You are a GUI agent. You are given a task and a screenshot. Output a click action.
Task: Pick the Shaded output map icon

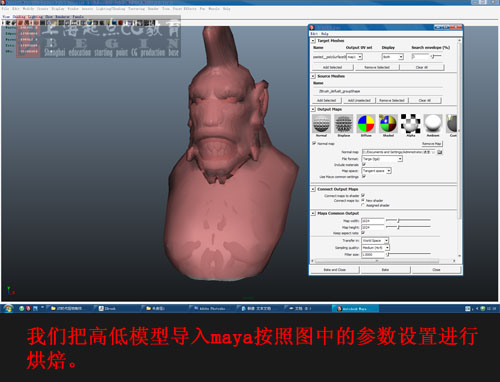388,124
